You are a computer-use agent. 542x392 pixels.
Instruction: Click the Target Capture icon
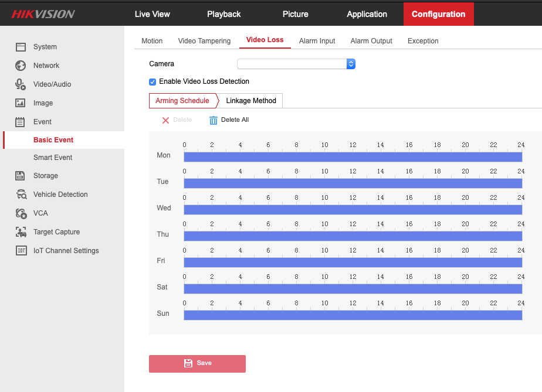click(21, 232)
